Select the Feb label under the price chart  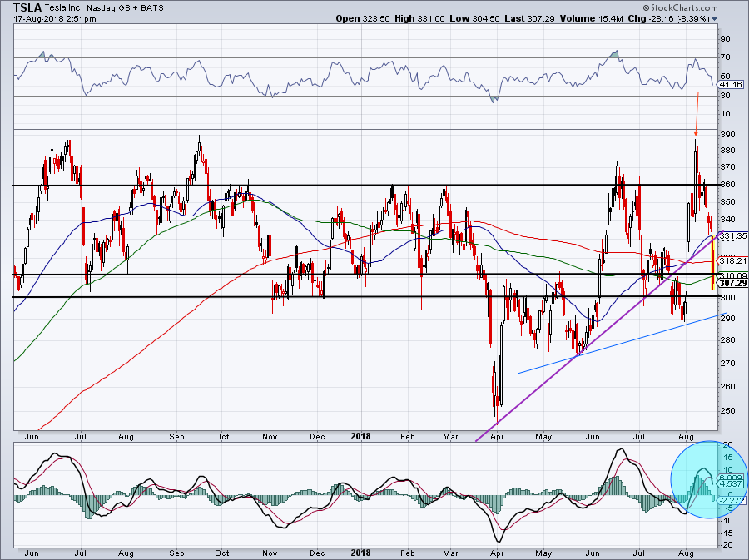[408, 436]
